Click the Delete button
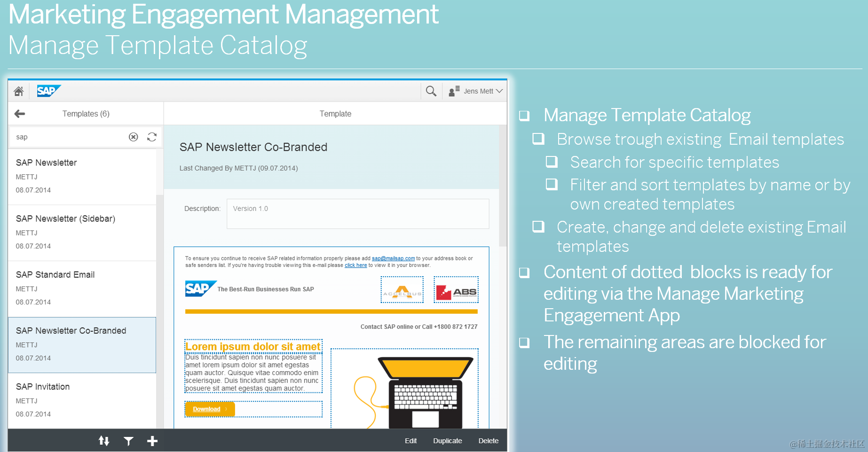868x452 pixels. (x=489, y=441)
